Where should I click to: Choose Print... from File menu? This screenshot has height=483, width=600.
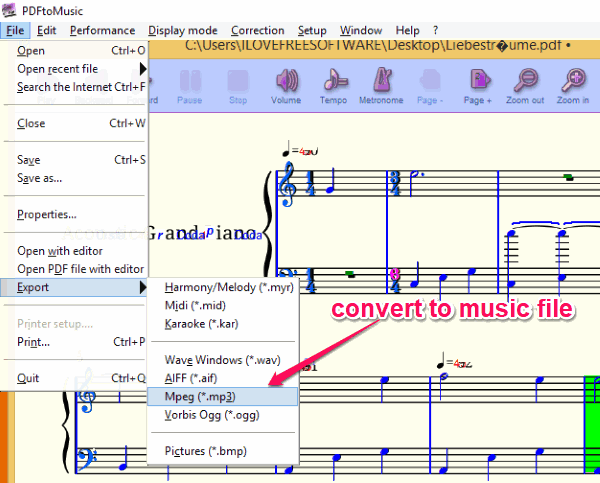pos(75,342)
